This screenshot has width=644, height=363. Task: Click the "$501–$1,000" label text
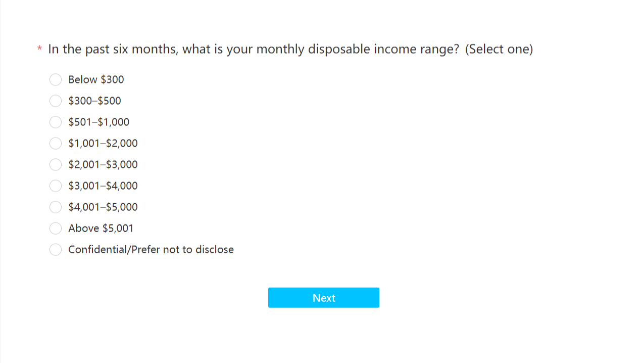click(98, 122)
